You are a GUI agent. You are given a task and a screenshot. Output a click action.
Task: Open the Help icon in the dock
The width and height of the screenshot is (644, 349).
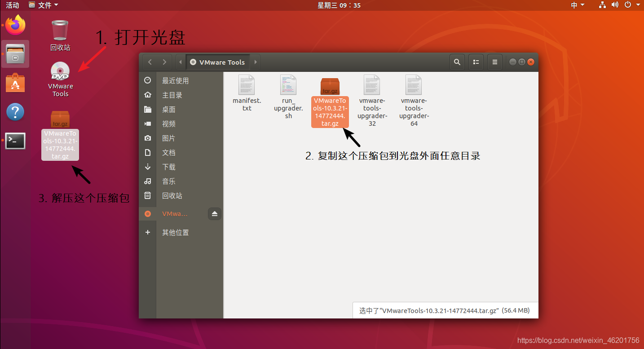pyautogui.click(x=15, y=112)
